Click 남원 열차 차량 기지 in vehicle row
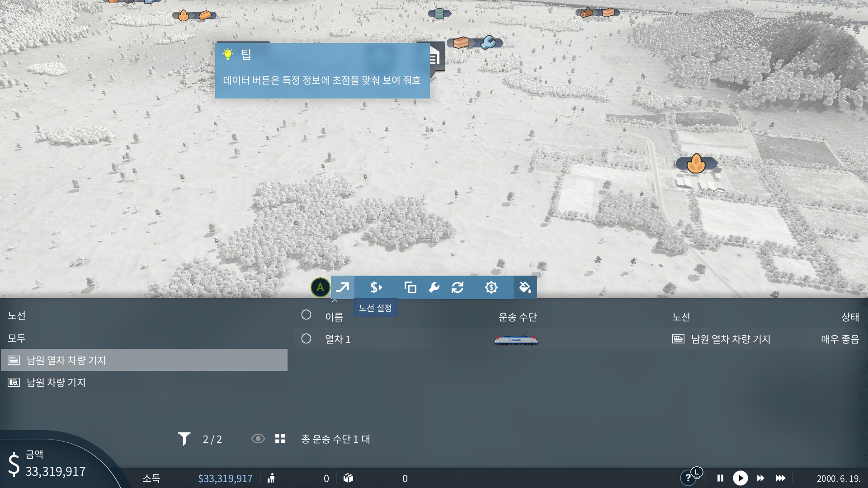The width and height of the screenshot is (868, 488). (x=731, y=339)
